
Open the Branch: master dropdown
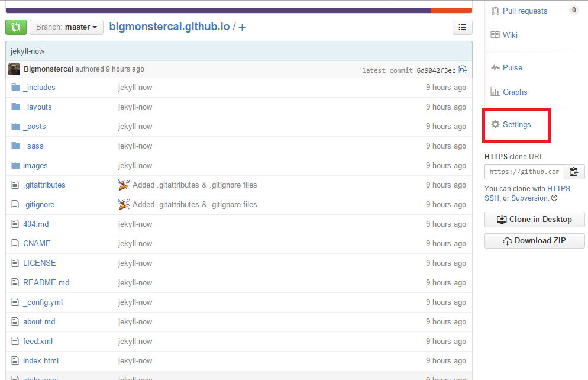pos(66,27)
